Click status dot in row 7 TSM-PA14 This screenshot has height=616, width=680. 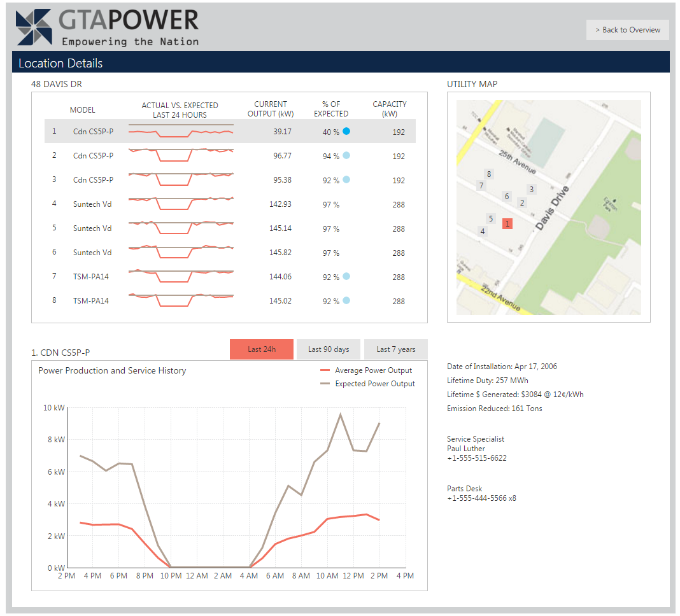346,276
